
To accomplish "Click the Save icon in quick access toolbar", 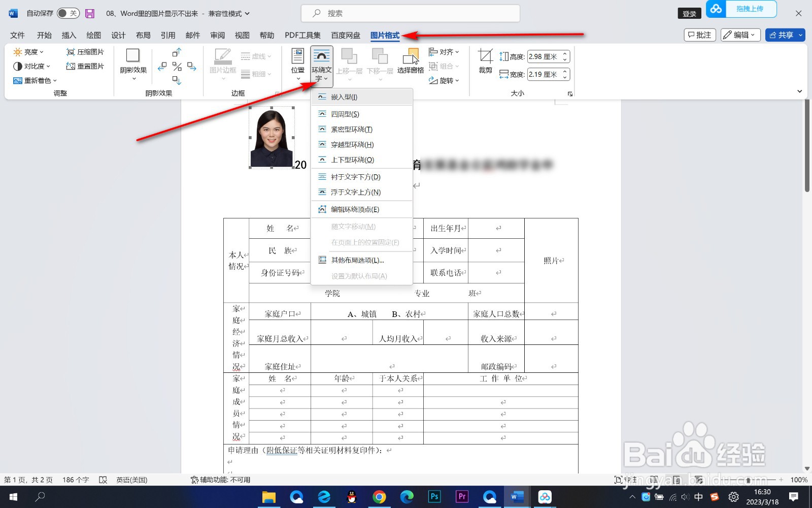I will click(90, 13).
